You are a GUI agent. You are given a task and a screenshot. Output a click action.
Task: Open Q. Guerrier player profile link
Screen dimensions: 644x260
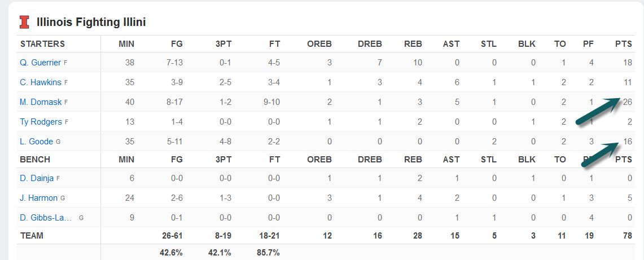pyautogui.click(x=40, y=63)
